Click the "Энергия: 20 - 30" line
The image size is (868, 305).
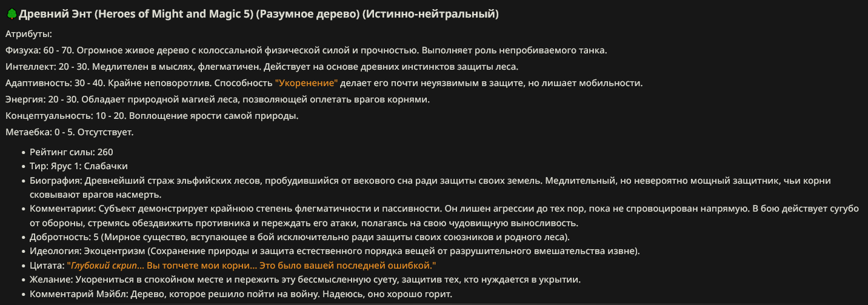218,99
